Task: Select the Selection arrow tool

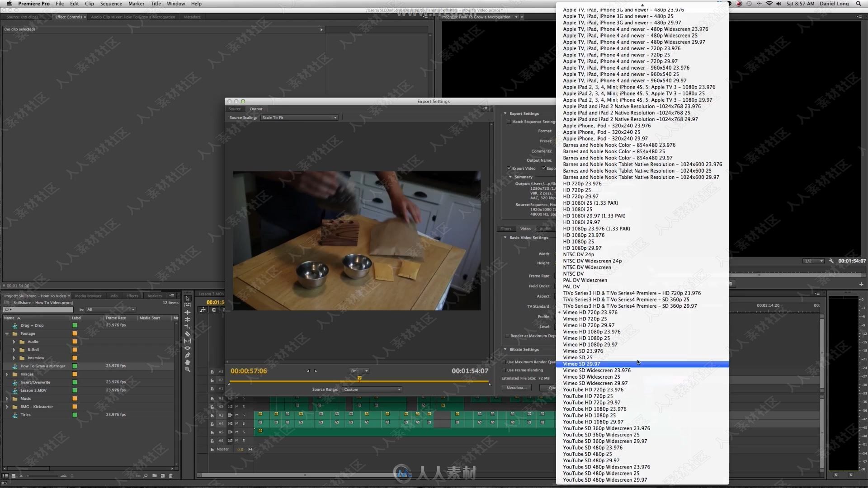Action: click(188, 298)
